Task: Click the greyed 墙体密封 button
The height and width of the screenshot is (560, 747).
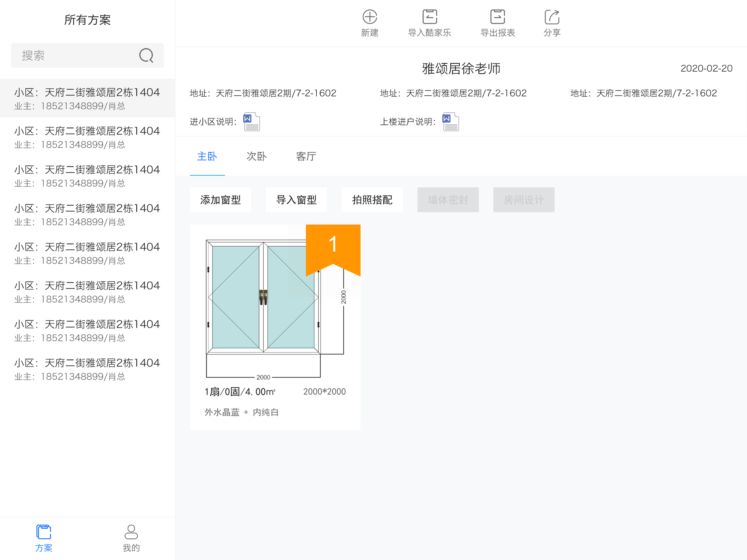Action: pyautogui.click(x=448, y=200)
